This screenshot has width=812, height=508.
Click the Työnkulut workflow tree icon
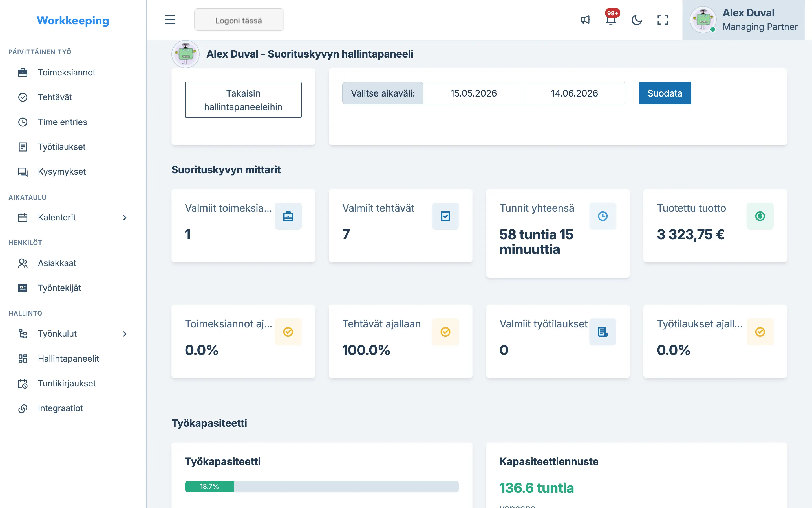click(x=23, y=334)
